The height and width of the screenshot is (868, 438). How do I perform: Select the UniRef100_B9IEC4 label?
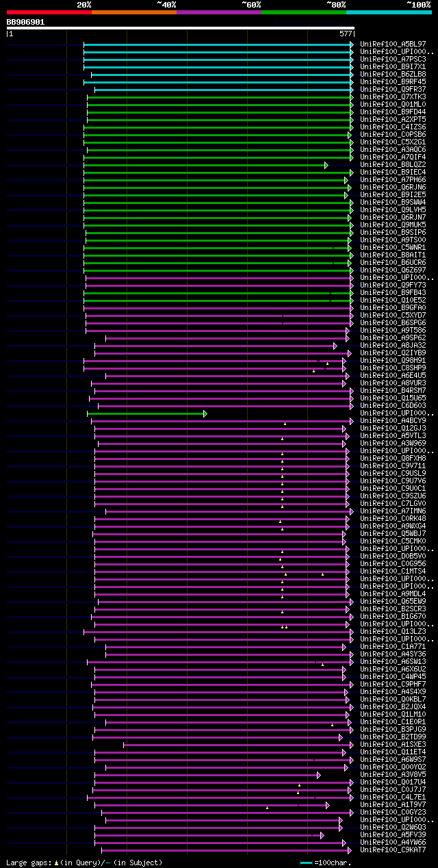393,173
